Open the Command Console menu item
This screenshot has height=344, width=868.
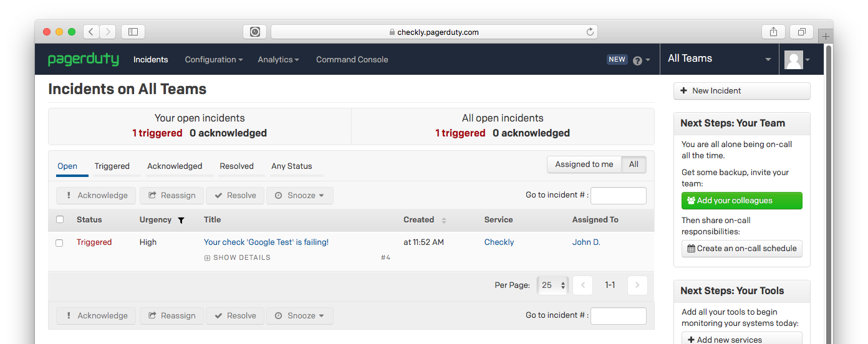(x=352, y=60)
